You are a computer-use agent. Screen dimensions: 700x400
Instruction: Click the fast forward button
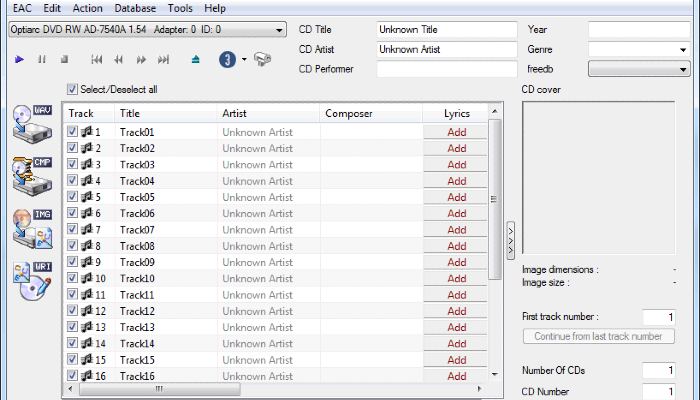point(141,59)
